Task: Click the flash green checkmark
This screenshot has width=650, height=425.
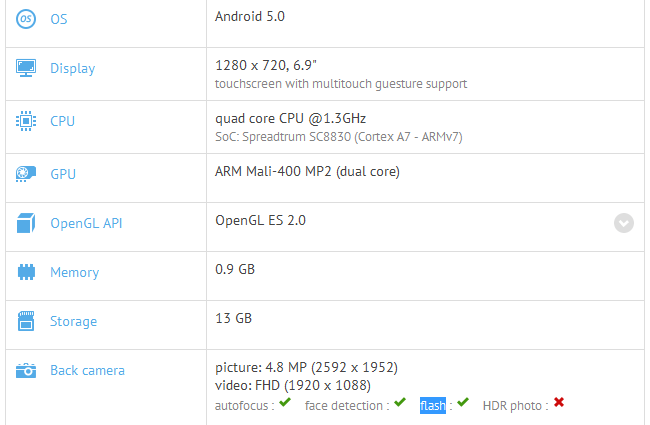Action: (463, 403)
